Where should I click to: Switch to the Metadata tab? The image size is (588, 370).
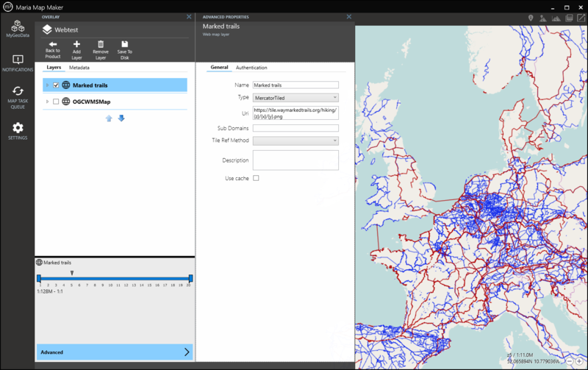coord(79,68)
